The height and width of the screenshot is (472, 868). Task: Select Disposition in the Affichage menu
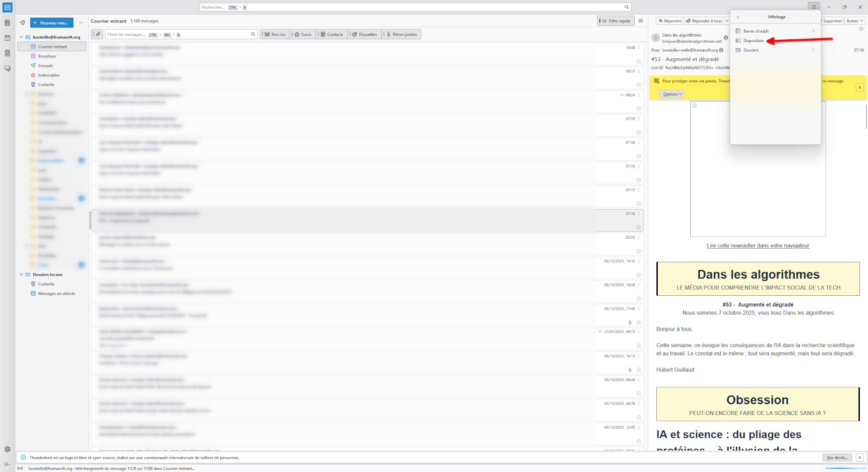(x=753, y=41)
